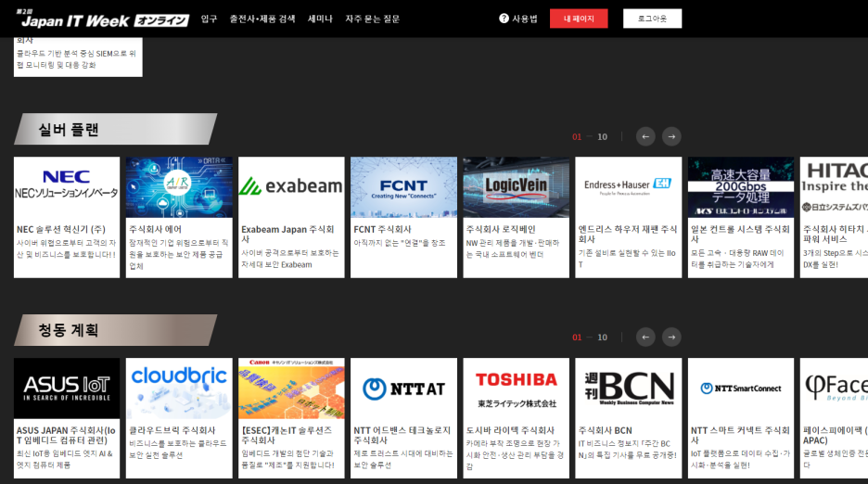Click the Japan IT Week logo

pos(102,19)
